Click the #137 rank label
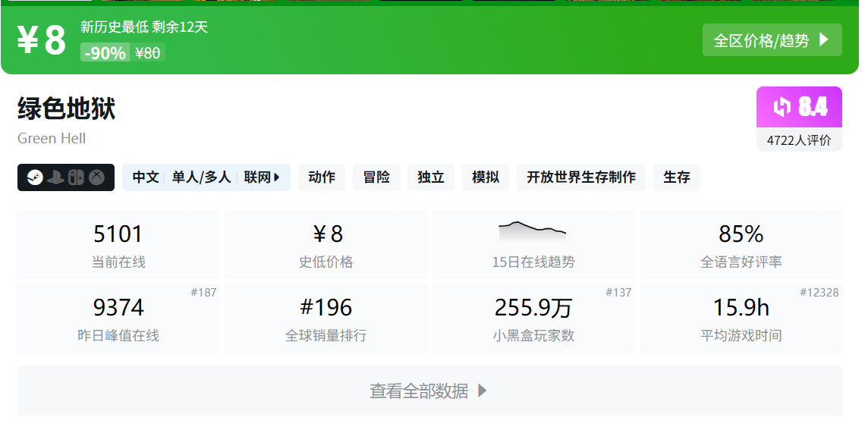Screen dimensions: 868x433 [618, 293]
